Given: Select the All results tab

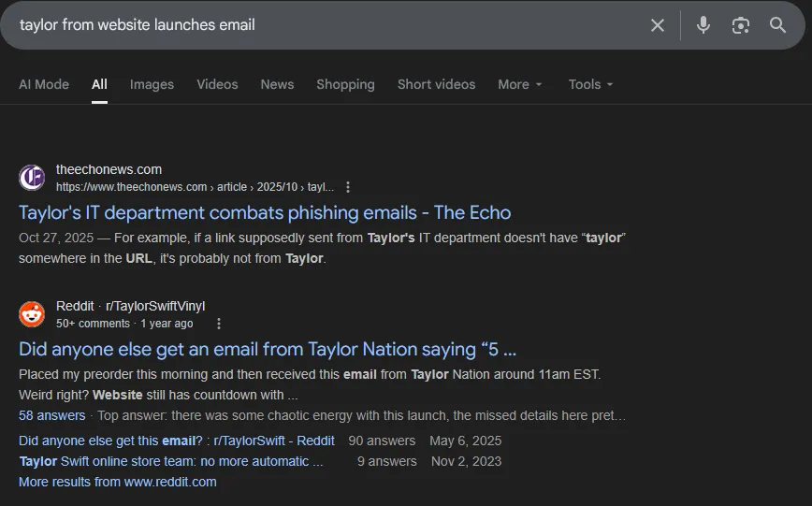Looking at the screenshot, I should (x=99, y=84).
